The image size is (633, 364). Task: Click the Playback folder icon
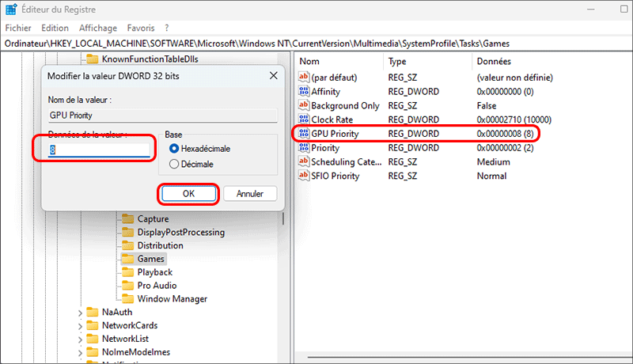coord(128,272)
